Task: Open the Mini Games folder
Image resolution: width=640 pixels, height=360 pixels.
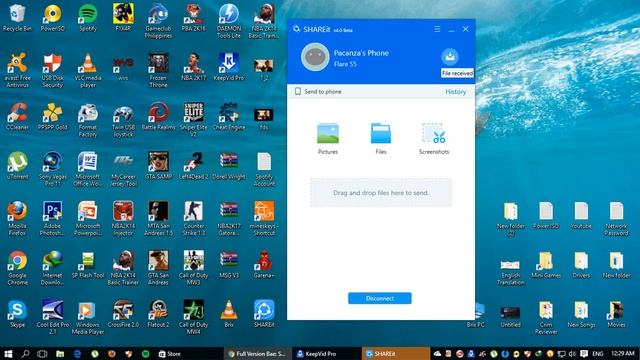Action: click(x=546, y=265)
